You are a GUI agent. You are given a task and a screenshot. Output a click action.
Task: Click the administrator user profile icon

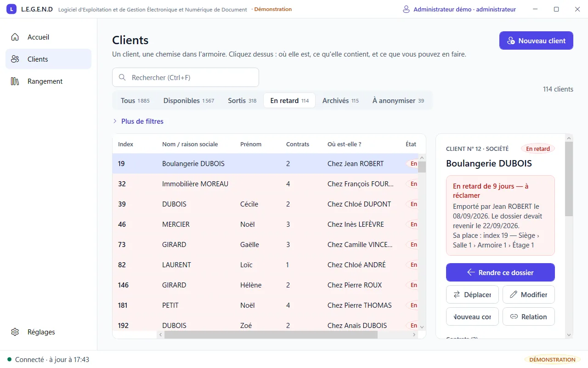tap(406, 9)
